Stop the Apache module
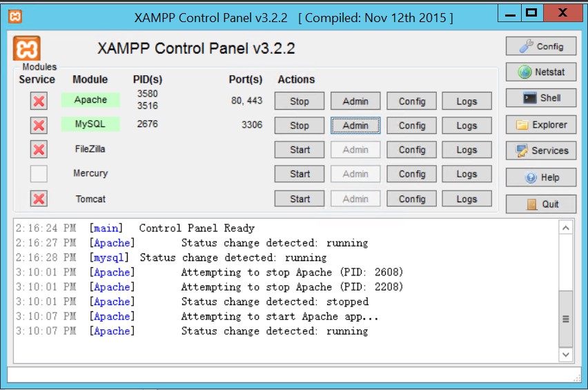Viewport: 588px width, 390px height. tap(300, 101)
